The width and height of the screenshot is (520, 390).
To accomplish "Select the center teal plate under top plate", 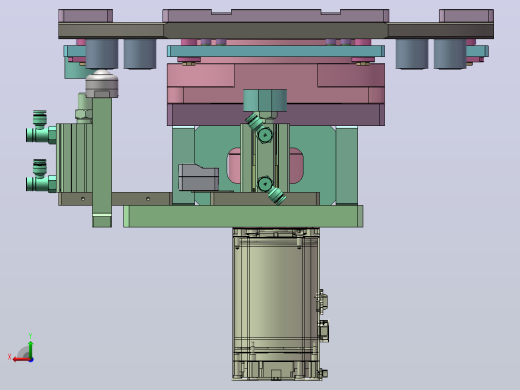I will (x=276, y=51).
